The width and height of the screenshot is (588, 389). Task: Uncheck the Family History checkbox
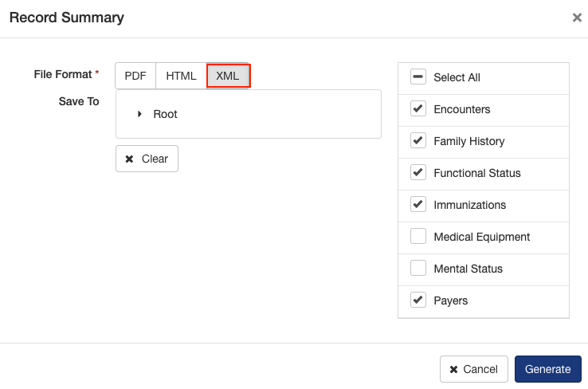417,140
